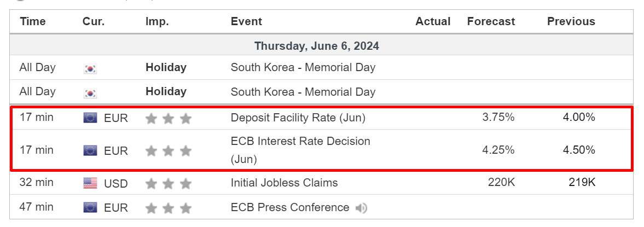Open the ECB Press Conference event link
644x227 pixels.
tap(290, 207)
